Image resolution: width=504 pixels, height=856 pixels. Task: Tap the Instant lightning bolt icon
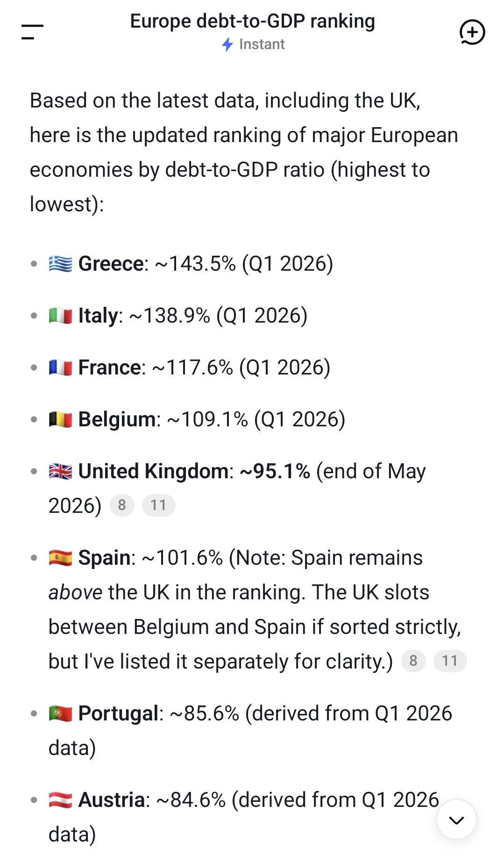[x=227, y=44]
